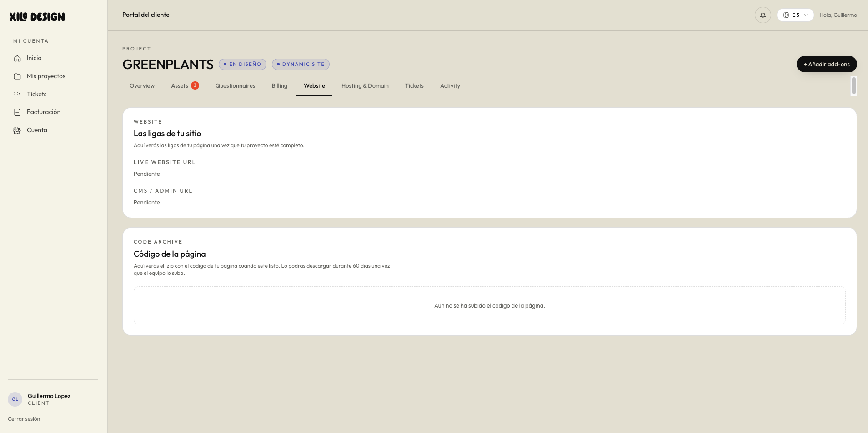The height and width of the screenshot is (433, 868).
Task: Click the DYNAMIC SITE badge
Action: pyautogui.click(x=301, y=65)
